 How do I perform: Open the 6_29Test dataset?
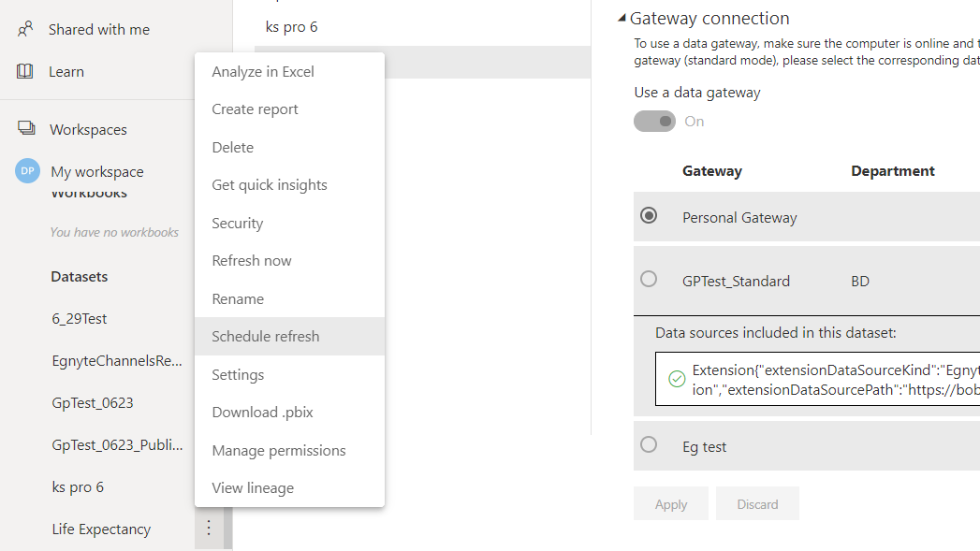(80, 319)
